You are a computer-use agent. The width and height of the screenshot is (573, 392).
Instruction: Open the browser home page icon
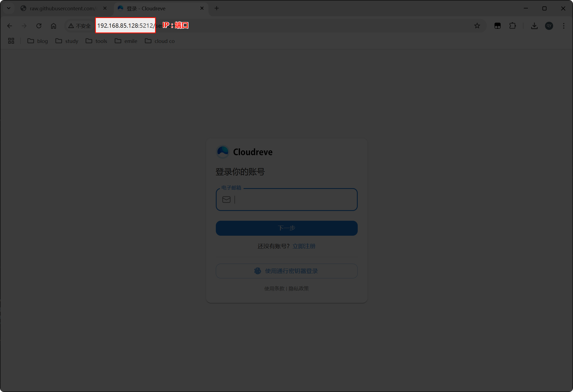pyautogui.click(x=54, y=26)
